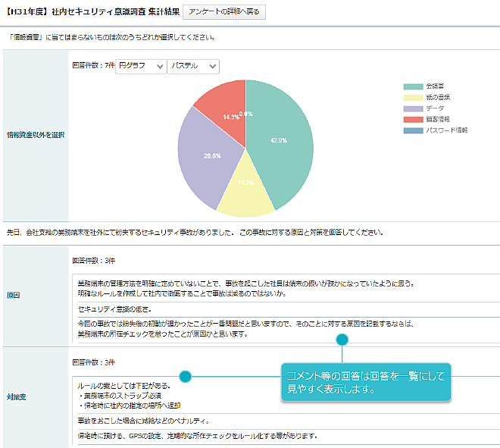Click the teal callout dot beside 対策案 answers

click(x=185, y=376)
